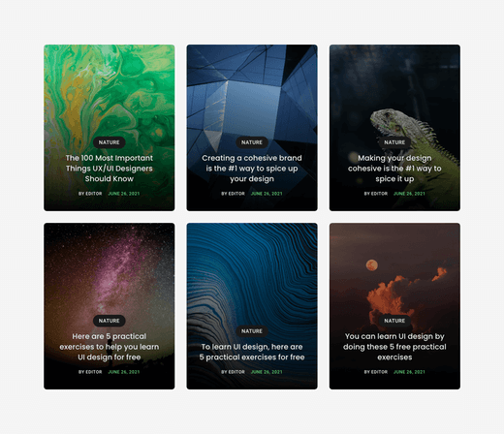Click BY EDITOR on the iguana card
The width and height of the screenshot is (504, 434).
[x=376, y=194]
